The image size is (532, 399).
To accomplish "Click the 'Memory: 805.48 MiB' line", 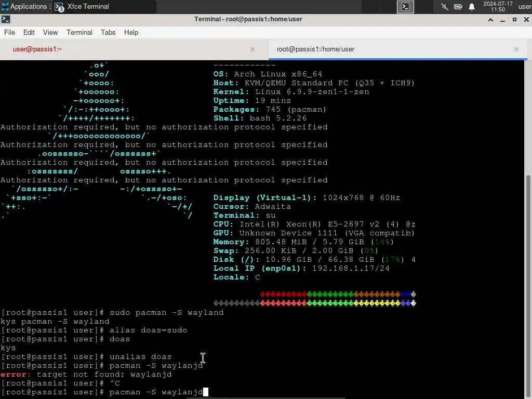I will click(303, 242).
